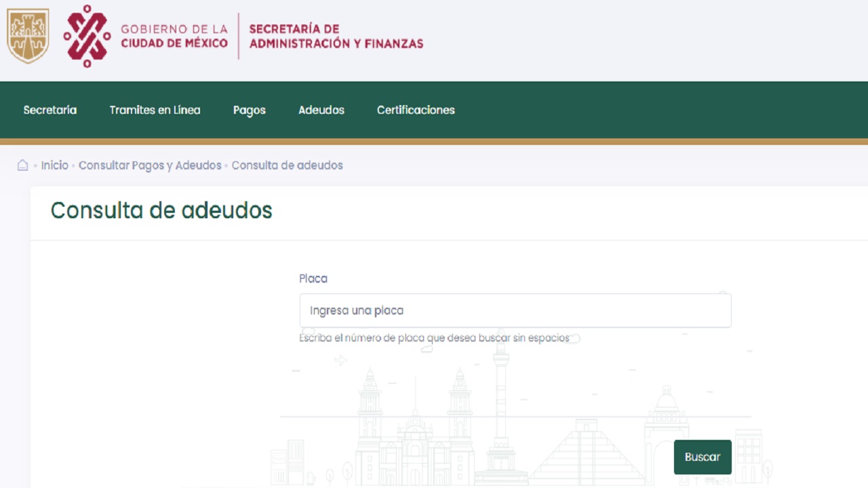Open the Consultar Pagos y Adeudos breadcrumb
The image size is (868, 488).
tap(150, 165)
